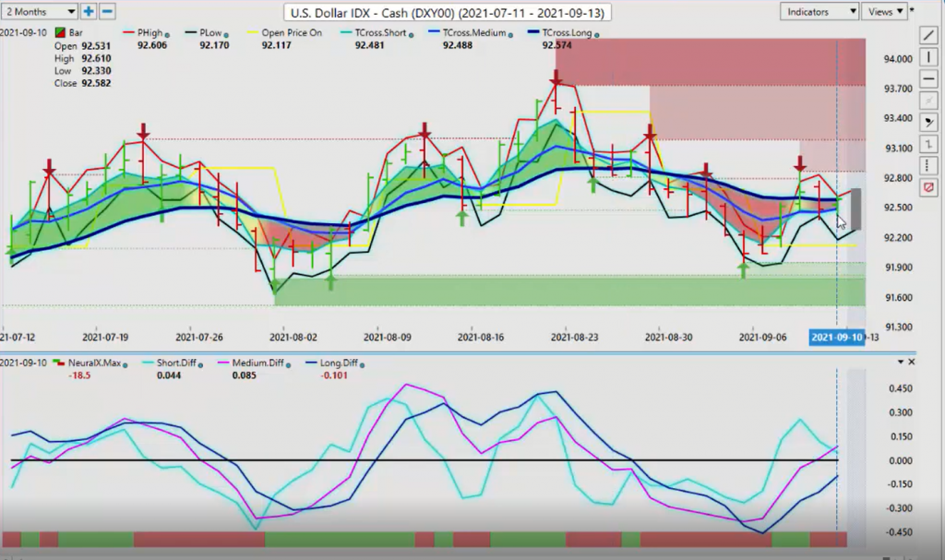Screen dimensions: 945x560
Task: Open the 2 Months range dropdown
Action: coord(40,11)
